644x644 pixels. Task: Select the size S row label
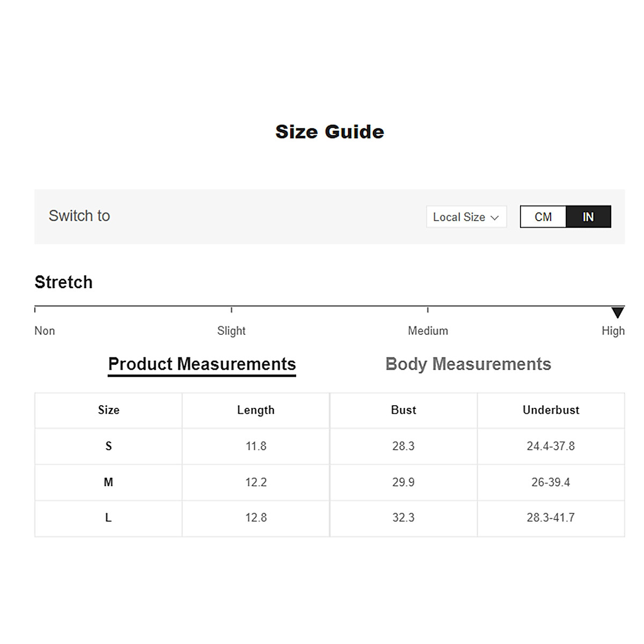click(108, 446)
